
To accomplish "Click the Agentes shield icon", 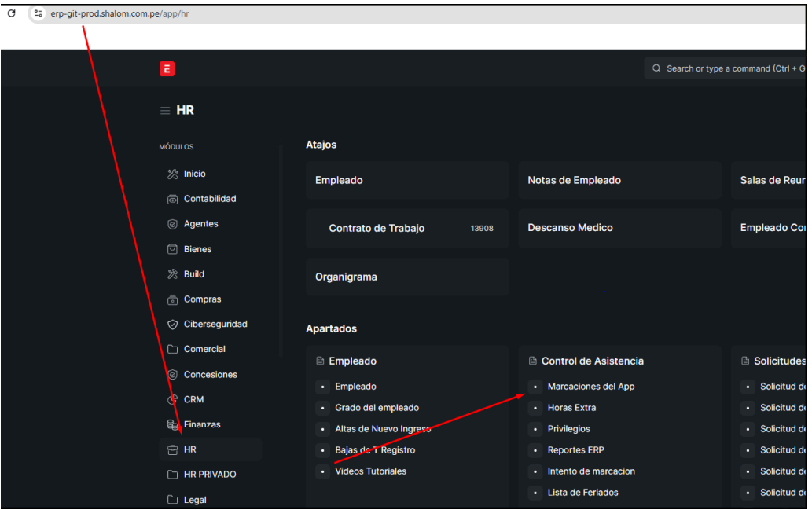I will [x=173, y=224].
